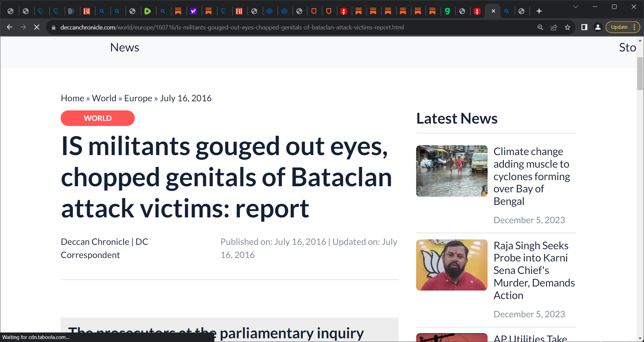Click the scrollbar up arrow
The width and height of the screenshot is (644, 342).
click(640, 40)
